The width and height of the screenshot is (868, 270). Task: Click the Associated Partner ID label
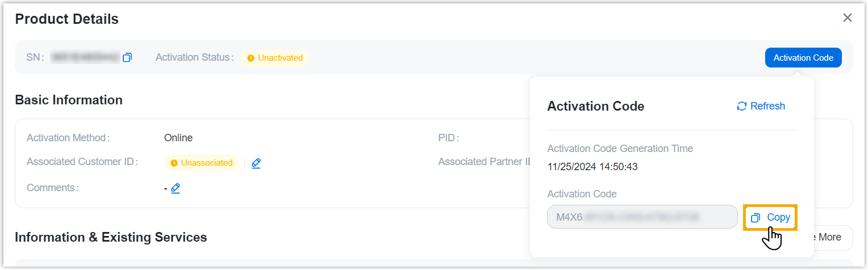tap(483, 162)
